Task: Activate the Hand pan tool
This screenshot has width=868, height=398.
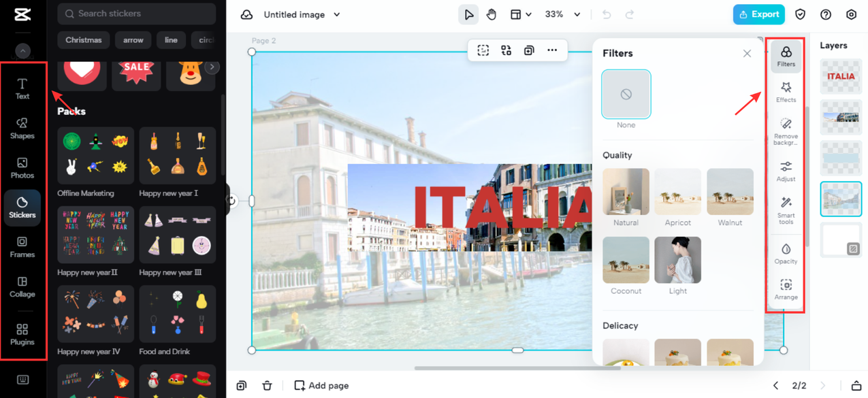Action: pyautogui.click(x=492, y=14)
